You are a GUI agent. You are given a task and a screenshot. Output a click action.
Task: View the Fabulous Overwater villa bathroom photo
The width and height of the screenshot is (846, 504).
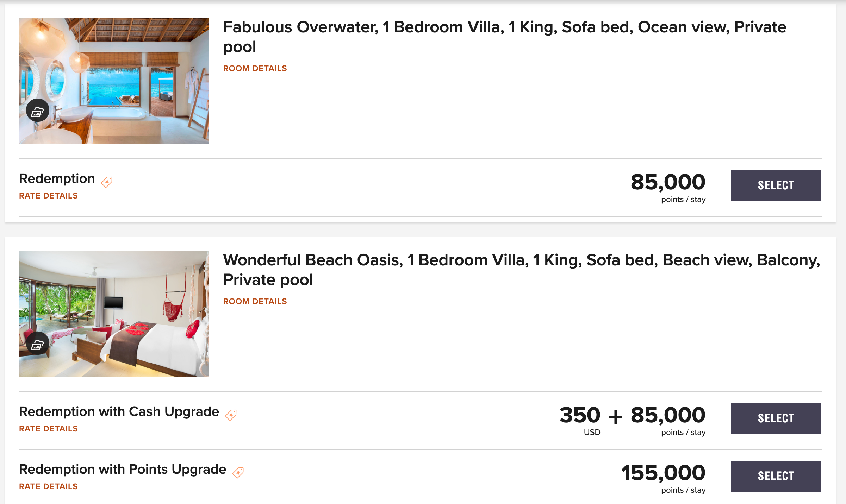pyautogui.click(x=127, y=70)
